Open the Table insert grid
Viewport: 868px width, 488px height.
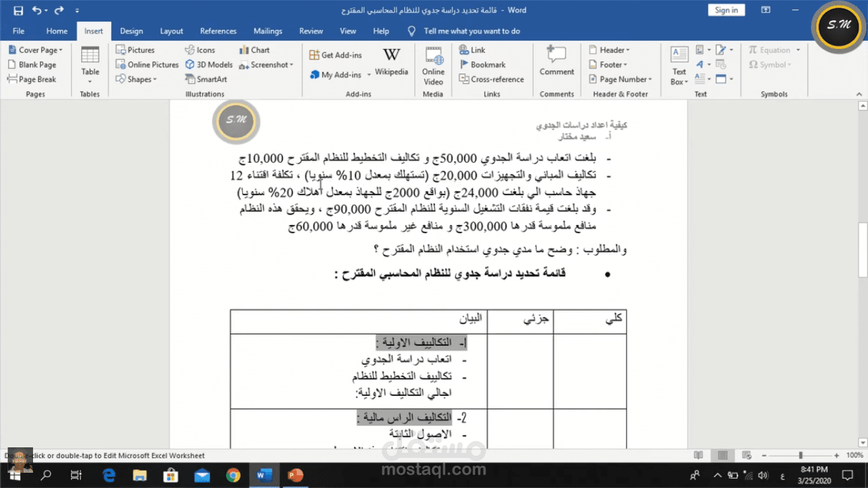coord(90,65)
